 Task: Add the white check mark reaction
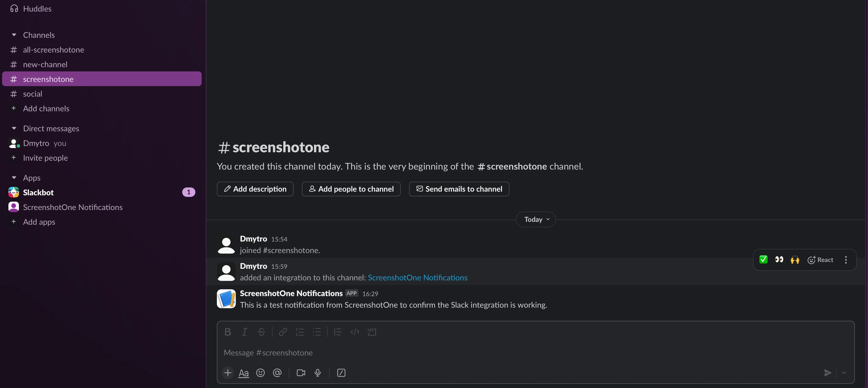tap(763, 260)
